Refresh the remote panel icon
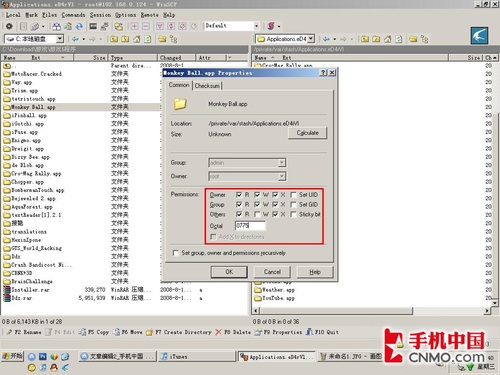 click(399, 39)
